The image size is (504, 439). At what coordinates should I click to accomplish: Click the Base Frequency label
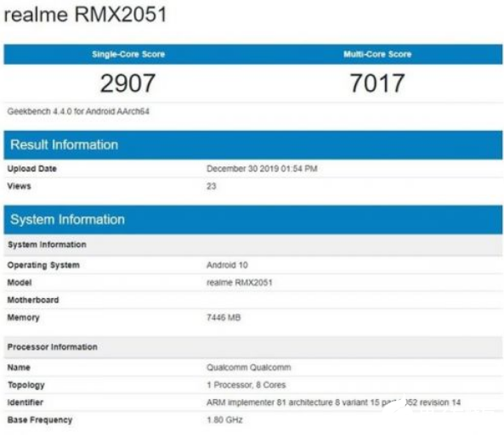(40, 420)
